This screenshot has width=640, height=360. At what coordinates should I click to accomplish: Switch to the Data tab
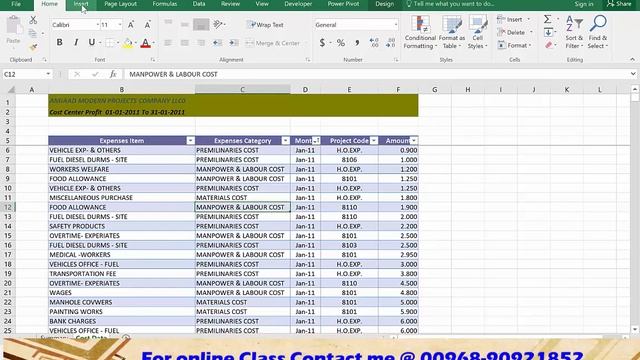(199, 4)
